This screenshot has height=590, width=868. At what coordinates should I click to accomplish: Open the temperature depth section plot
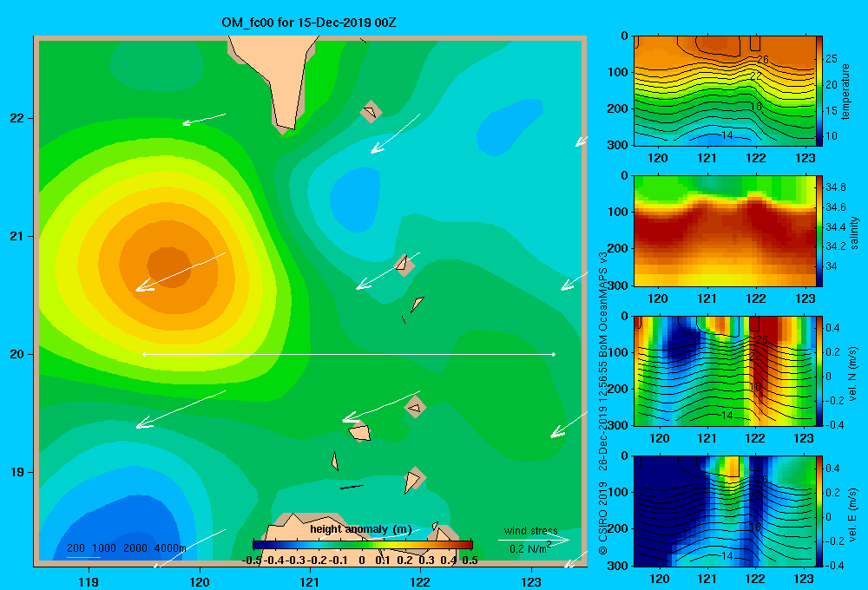[x=724, y=91]
